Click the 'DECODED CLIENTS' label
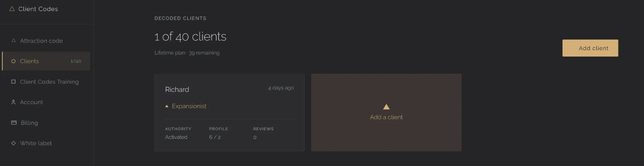The width and height of the screenshot is (644, 166). (180, 18)
